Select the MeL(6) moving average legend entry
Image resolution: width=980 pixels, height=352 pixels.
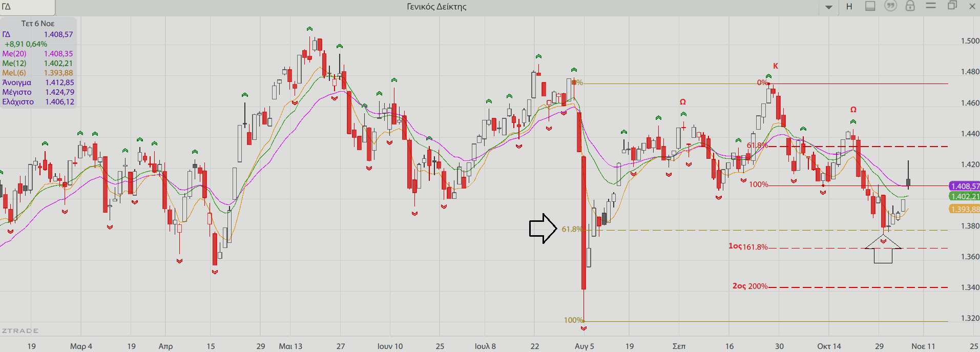point(37,73)
